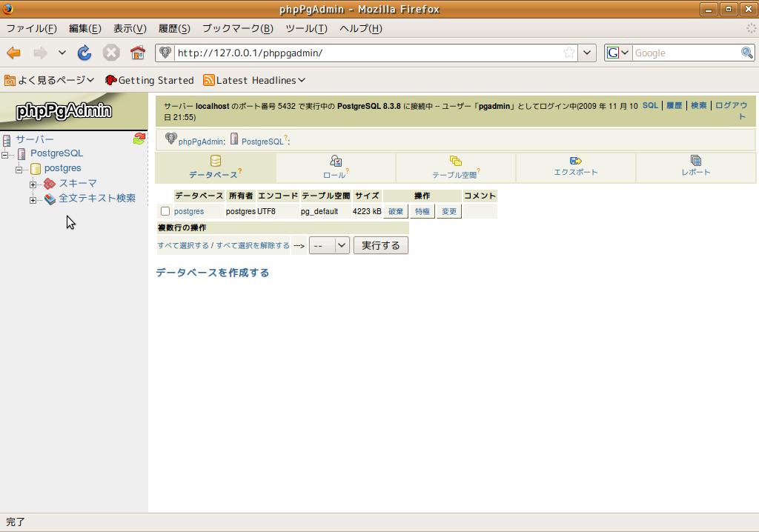Click inside the Google search field
759x532 pixels.
[x=686, y=53]
